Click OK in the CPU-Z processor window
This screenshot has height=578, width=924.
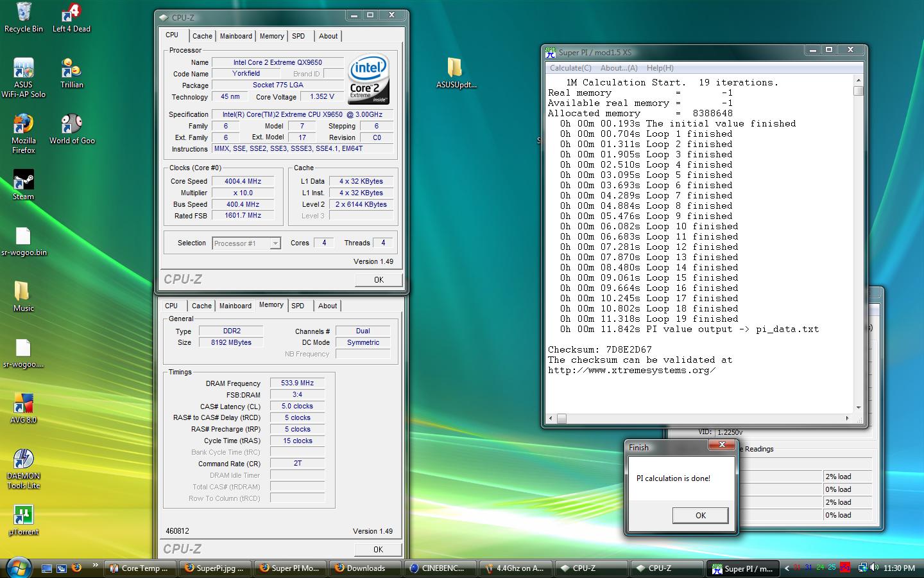coord(379,280)
